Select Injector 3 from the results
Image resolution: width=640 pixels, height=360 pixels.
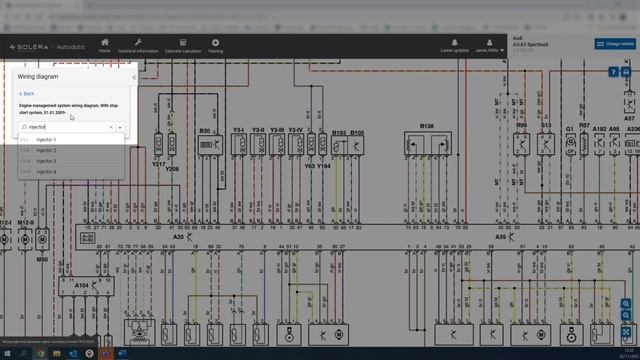tap(71, 161)
